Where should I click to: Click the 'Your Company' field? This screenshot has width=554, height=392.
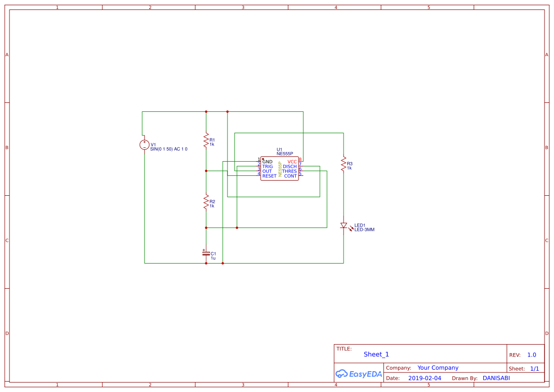click(x=438, y=368)
